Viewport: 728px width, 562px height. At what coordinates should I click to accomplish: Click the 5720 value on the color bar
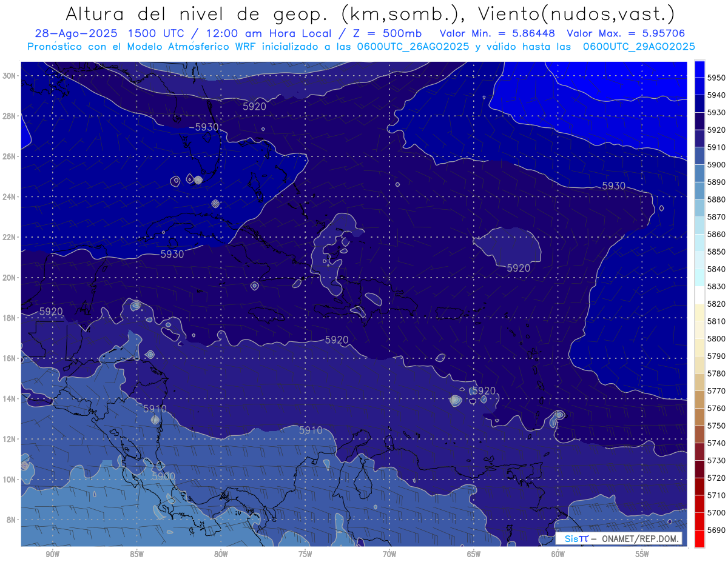pos(716,478)
